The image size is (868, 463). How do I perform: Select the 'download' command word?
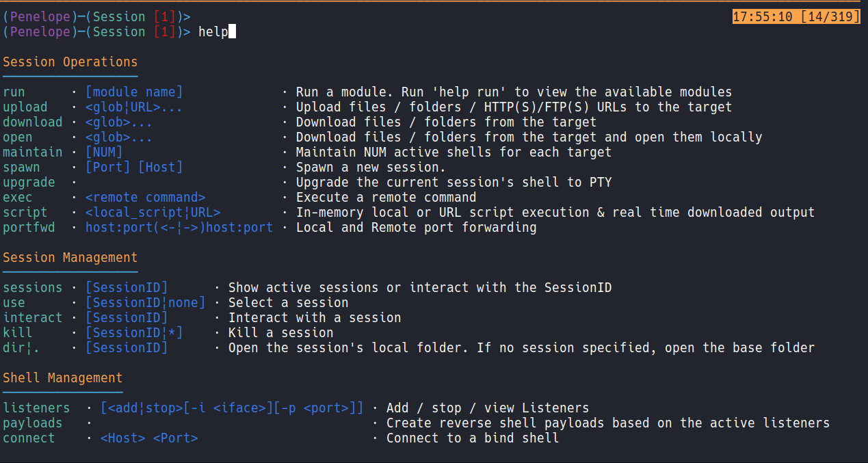tap(32, 122)
